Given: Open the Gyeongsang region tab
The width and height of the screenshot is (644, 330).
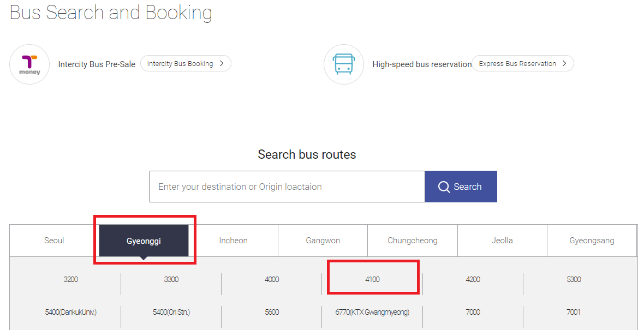Looking at the screenshot, I should 592,241.
